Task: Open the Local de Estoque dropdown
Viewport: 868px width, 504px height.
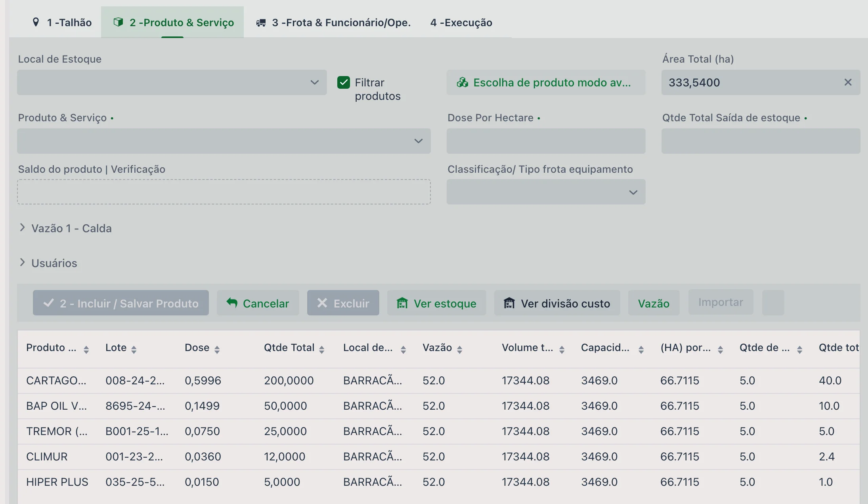Action: (172, 82)
